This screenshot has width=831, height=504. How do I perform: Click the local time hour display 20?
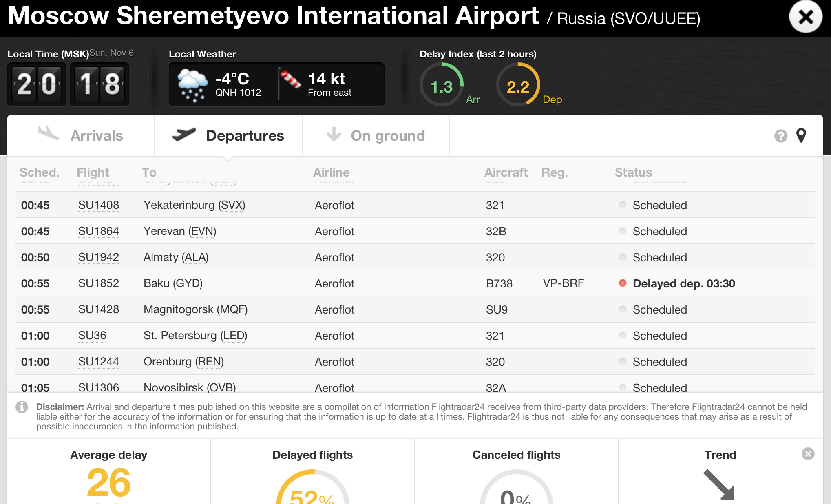coord(37,84)
